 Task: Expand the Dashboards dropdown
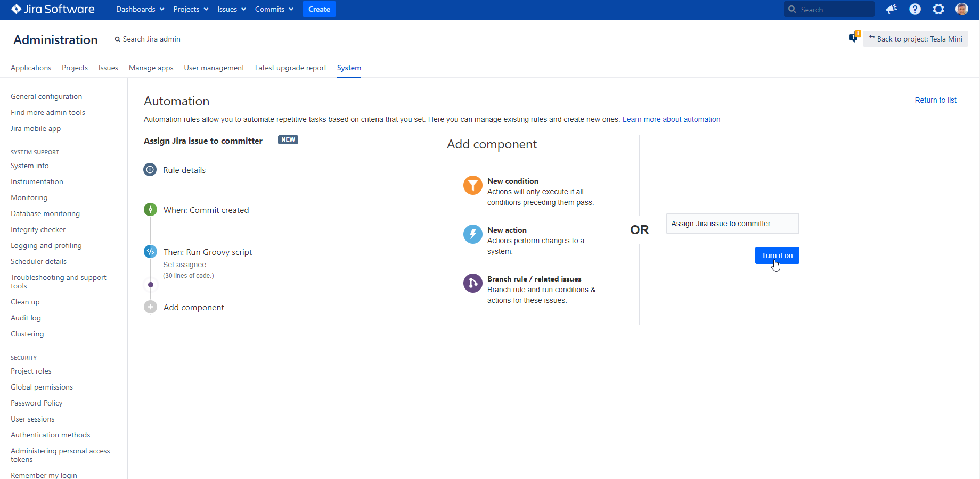pos(140,9)
